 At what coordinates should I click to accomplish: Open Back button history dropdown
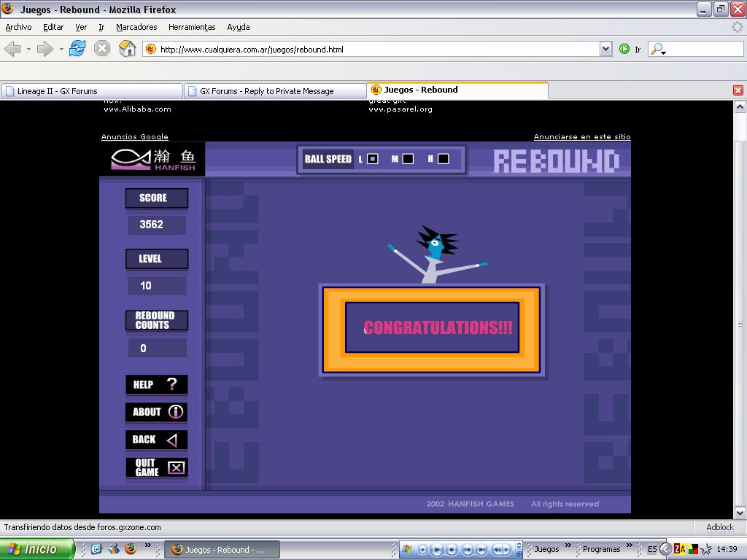pos(28,49)
